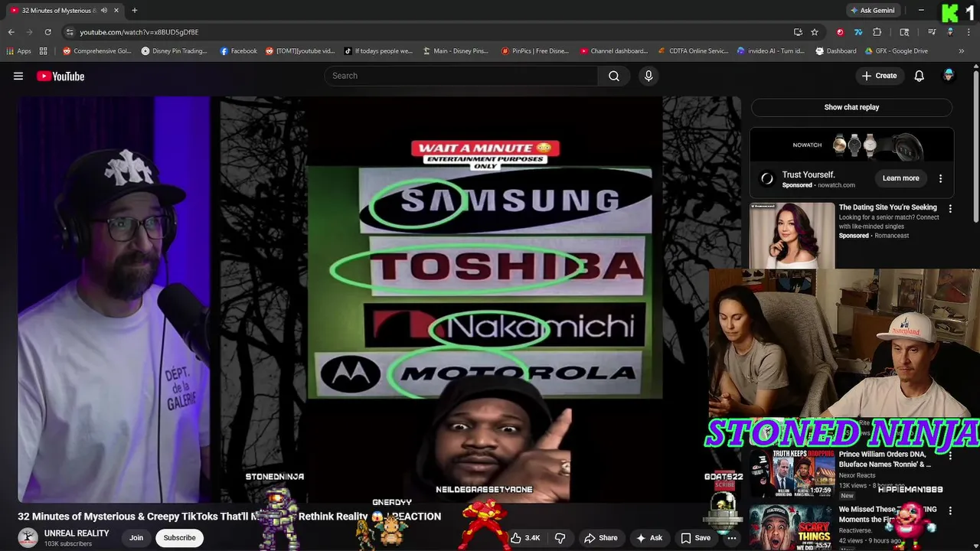This screenshot has width=980, height=551.
Task: Click Ask Gemini in browser title bar
Action: (x=872, y=11)
